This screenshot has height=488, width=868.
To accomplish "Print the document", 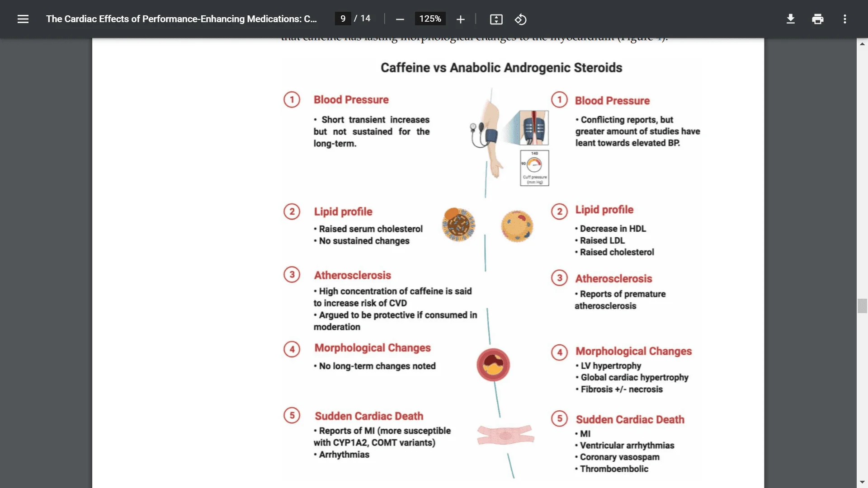I will (817, 19).
